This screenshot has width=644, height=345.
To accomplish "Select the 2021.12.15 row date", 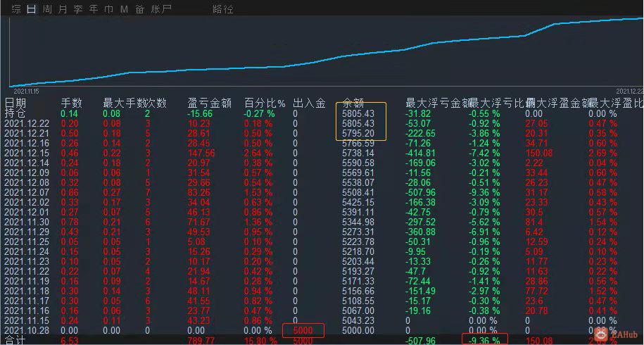I will (x=27, y=153).
